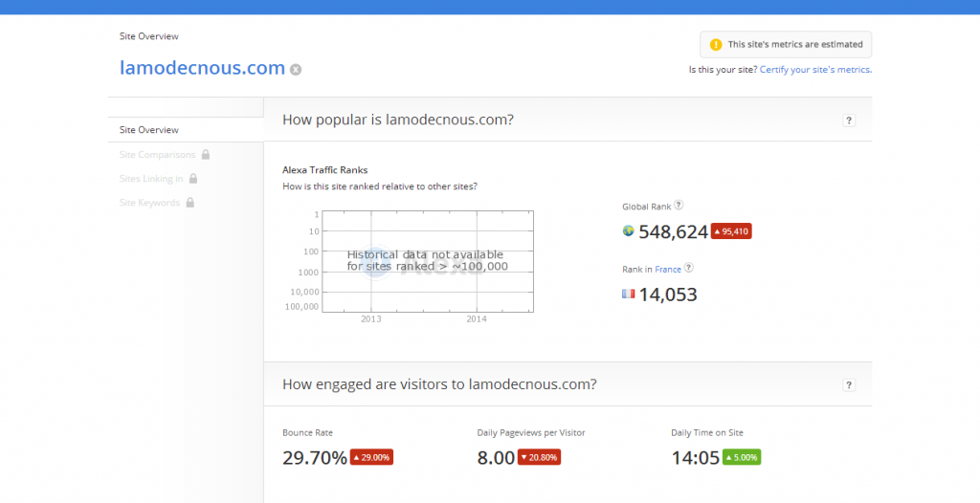Click the lock icon beside Sites Linking In
The width and height of the screenshot is (980, 503).
(x=193, y=178)
